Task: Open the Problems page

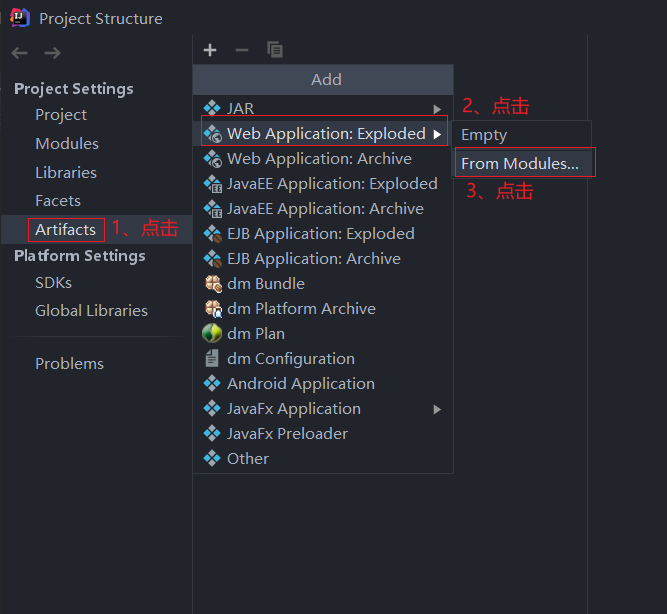Action: [x=69, y=364]
